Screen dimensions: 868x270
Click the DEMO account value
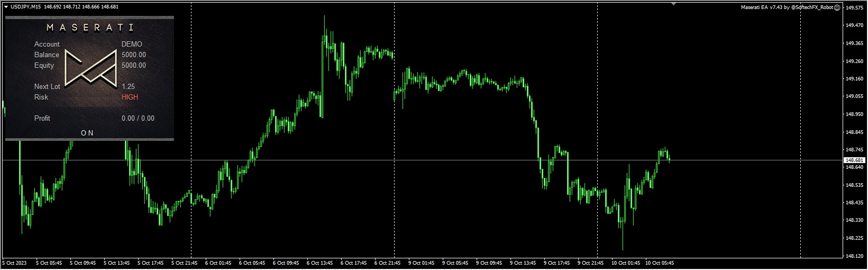coord(132,44)
